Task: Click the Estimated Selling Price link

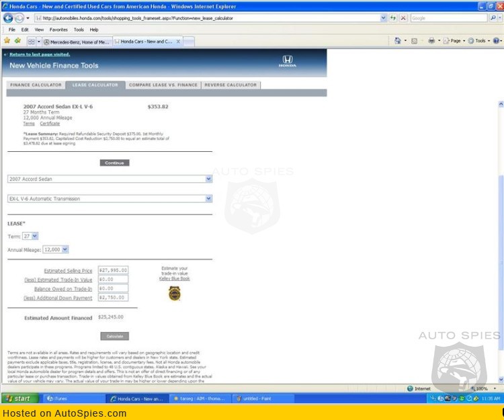Action: 68,271
